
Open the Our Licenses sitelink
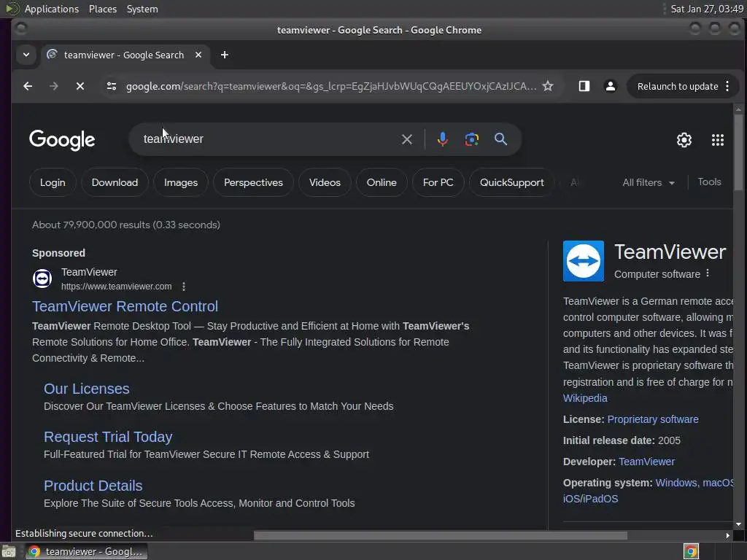87,389
